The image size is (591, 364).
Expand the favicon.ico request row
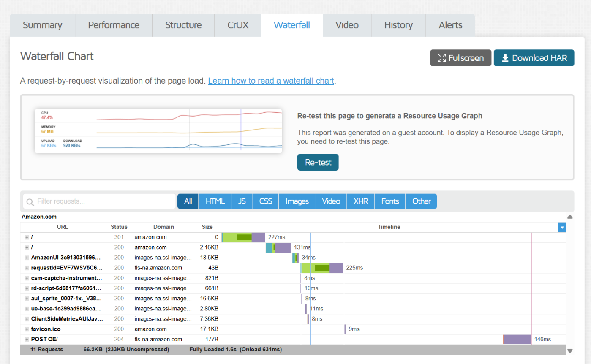click(x=27, y=329)
